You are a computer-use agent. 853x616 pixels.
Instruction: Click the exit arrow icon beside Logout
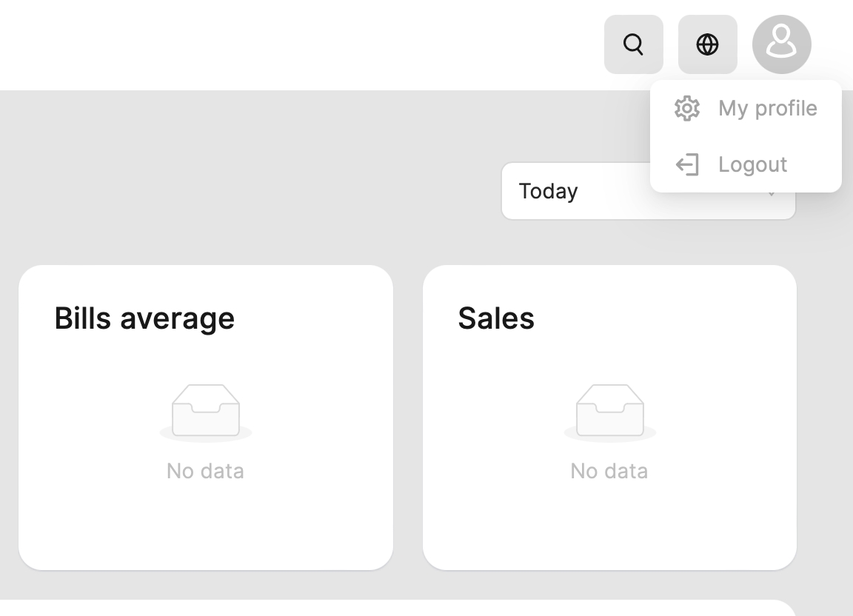[687, 164]
